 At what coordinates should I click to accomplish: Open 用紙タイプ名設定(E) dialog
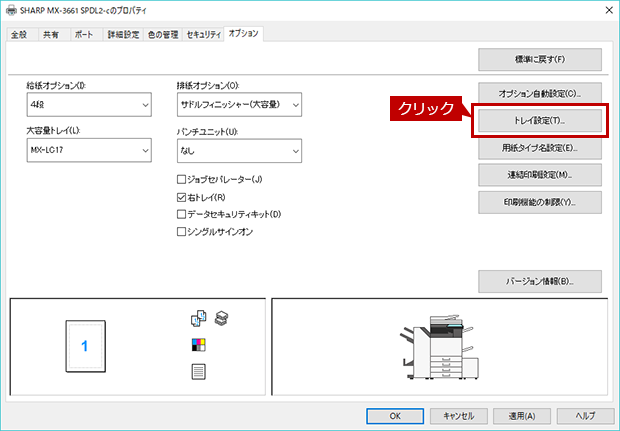pyautogui.click(x=540, y=148)
